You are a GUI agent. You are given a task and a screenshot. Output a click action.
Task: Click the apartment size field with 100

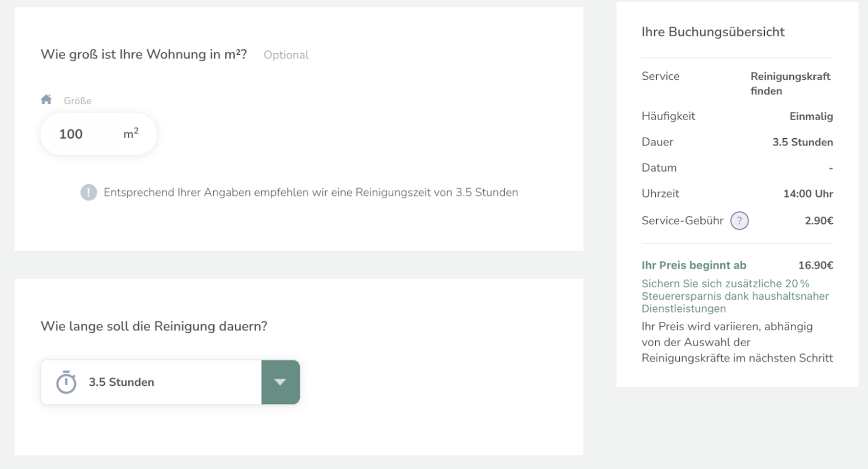tap(99, 134)
